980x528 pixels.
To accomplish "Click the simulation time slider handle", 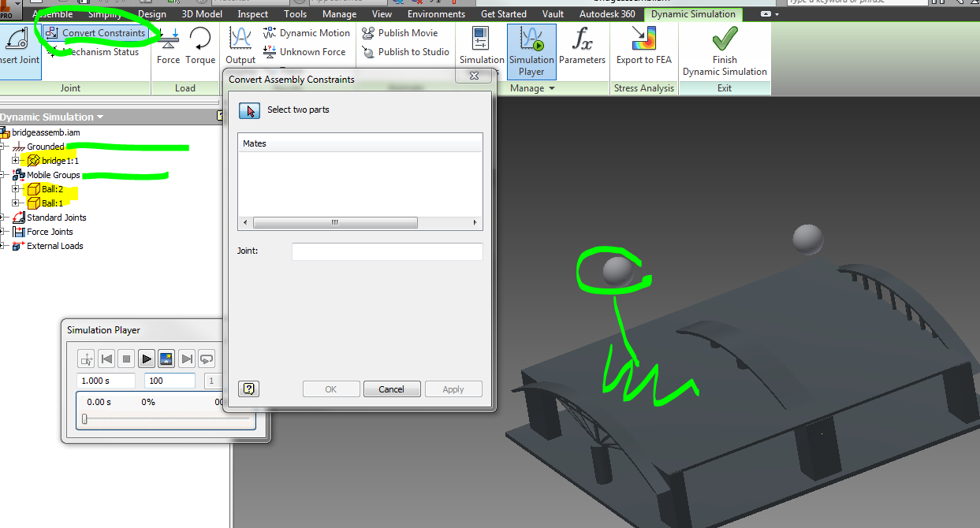I will coord(84,420).
